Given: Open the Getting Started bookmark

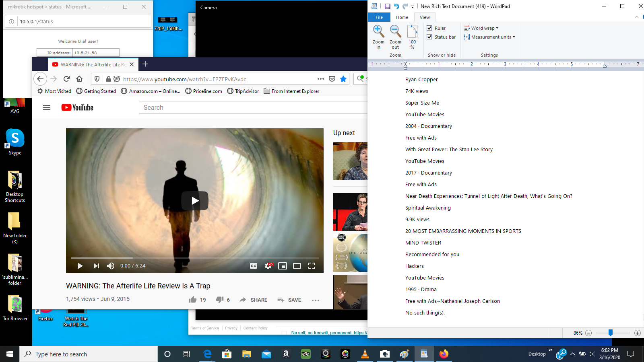Looking at the screenshot, I should click(96, 91).
